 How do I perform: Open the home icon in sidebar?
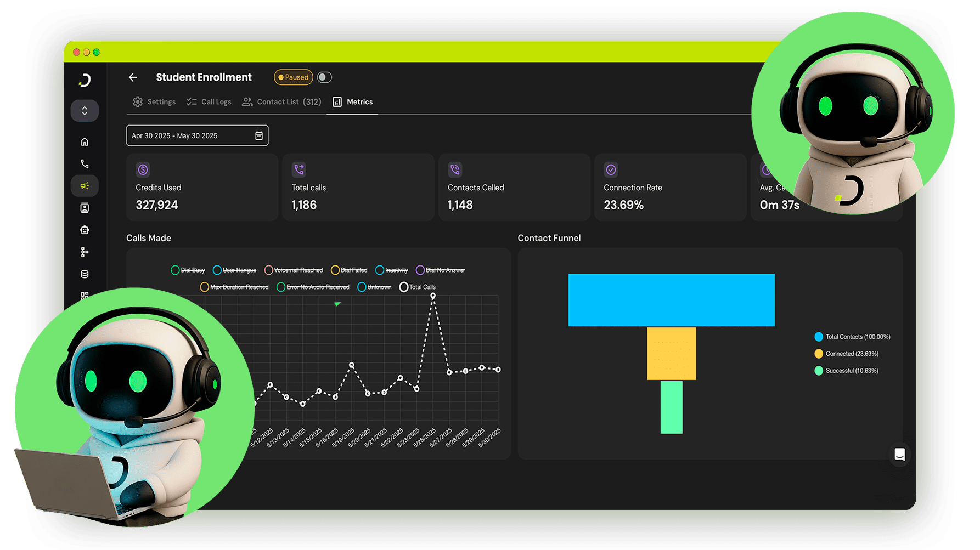85,142
